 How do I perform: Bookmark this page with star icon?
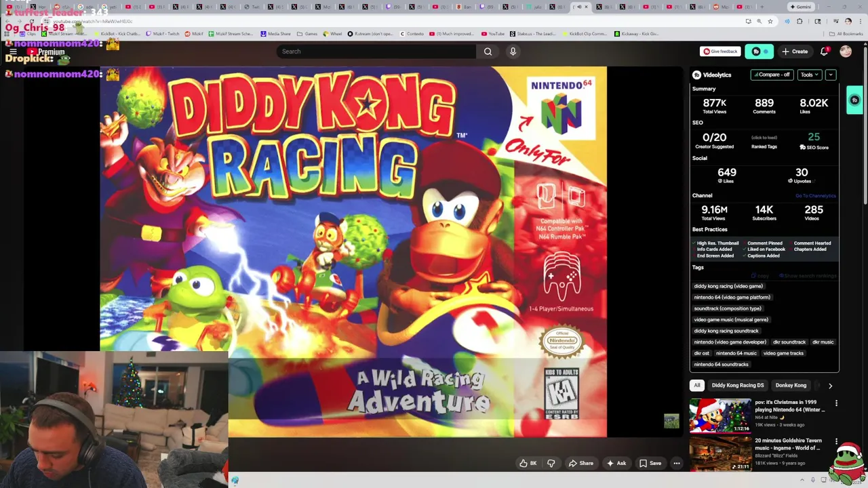pyautogui.click(x=770, y=21)
